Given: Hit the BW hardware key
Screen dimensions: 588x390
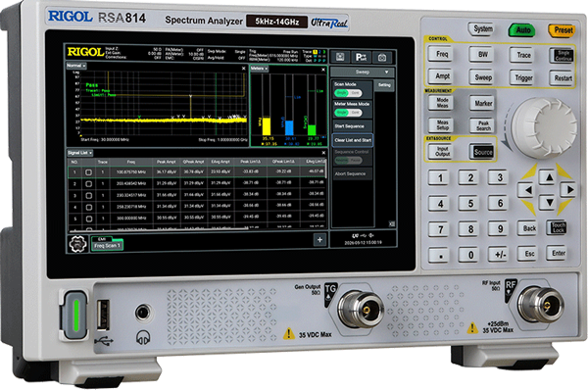Looking at the screenshot, I should (x=482, y=55).
